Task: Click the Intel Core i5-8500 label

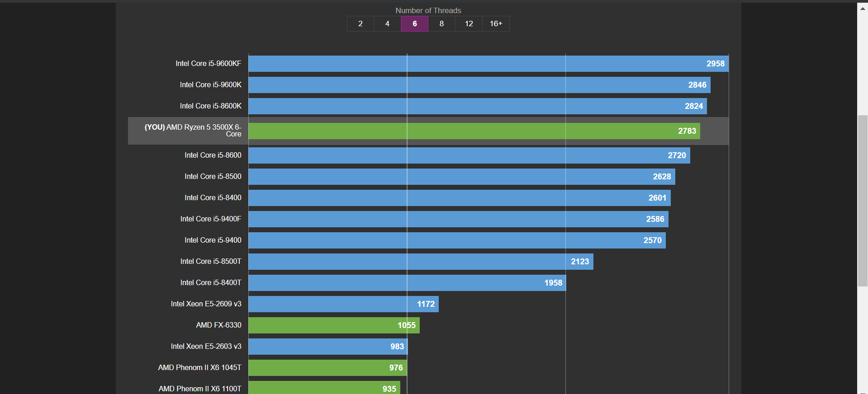Action: [x=213, y=177]
